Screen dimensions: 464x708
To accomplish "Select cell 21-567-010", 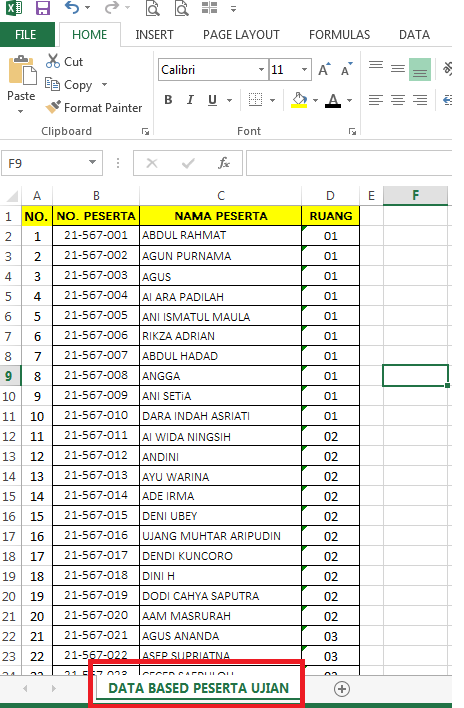I will coord(96,415).
